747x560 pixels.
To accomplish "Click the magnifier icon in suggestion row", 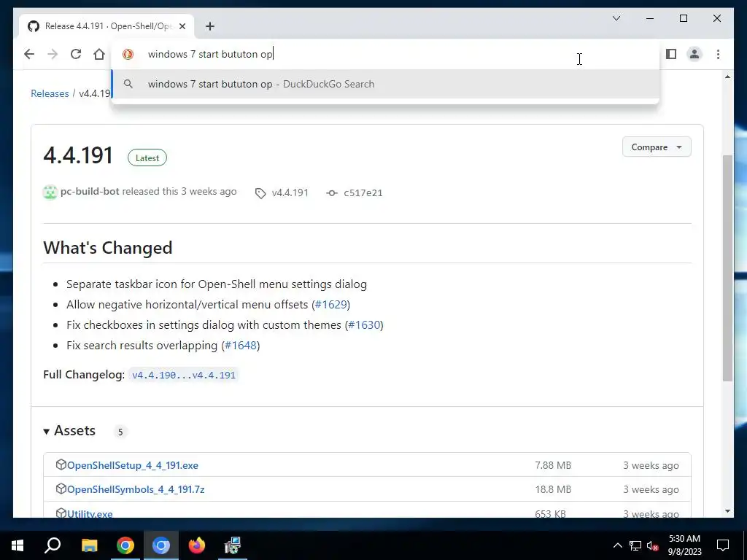I will pos(128,85).
